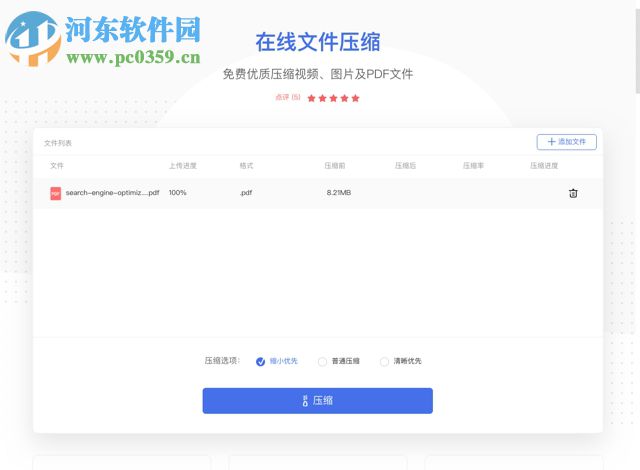
Task: Click the 压缩进度 column header
Action: click(x=544, y=166)
